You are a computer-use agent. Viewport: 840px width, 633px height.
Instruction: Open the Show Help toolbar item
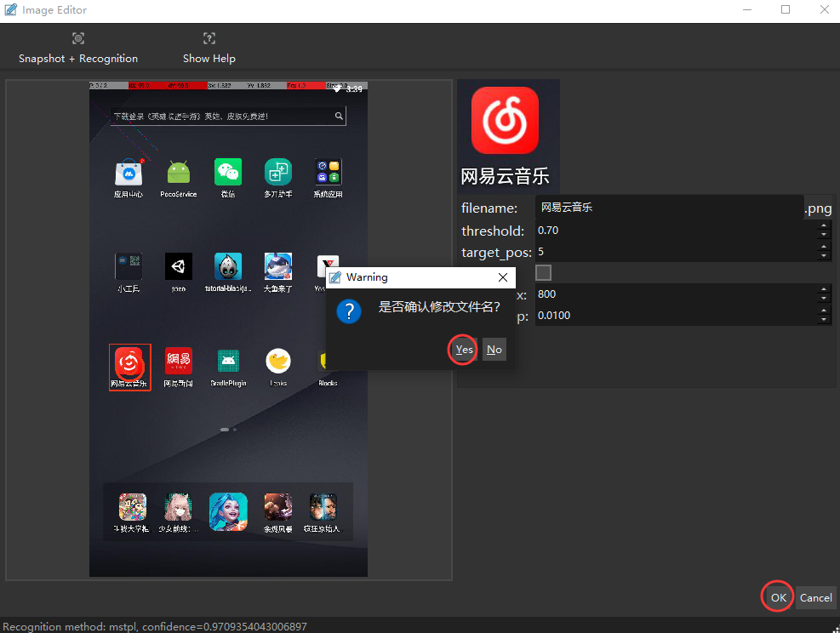click(x=209, y=48)
